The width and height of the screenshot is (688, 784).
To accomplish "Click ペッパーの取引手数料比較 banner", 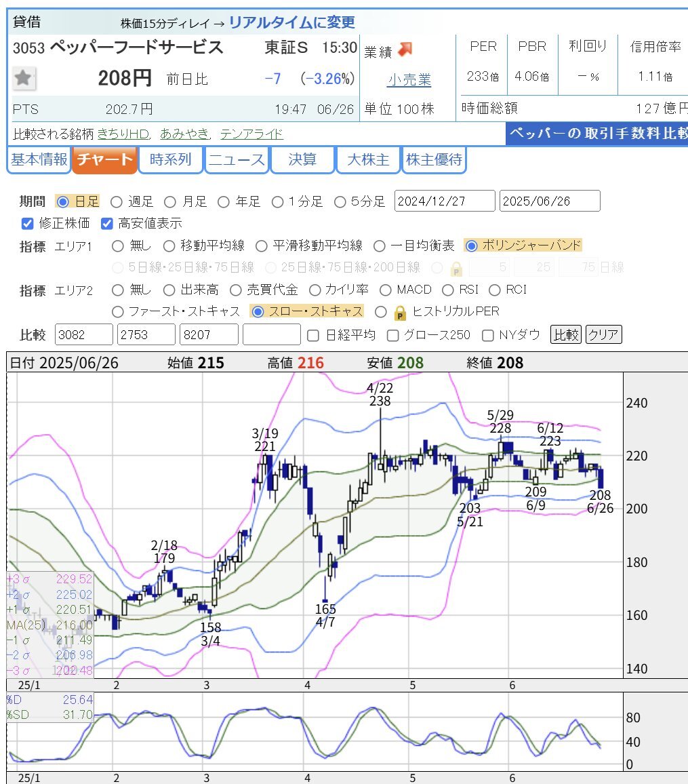I will tap(597, 134).
